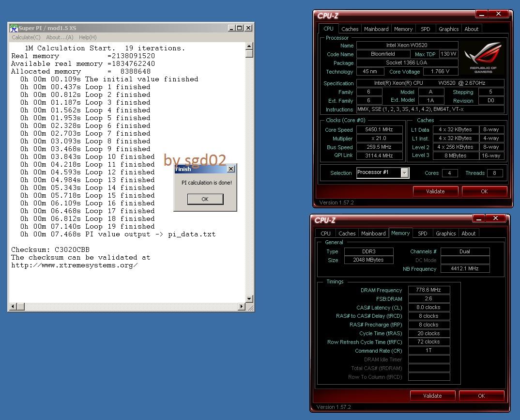The height and width of the screenshot is (420, 520).
Task: Switch to Mainboard tab in upper CPU-Z window
Action: [376, 29]
